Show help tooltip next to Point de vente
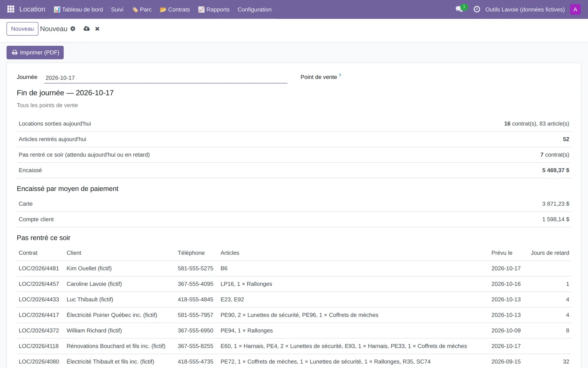This screenshot has height=368, width=588. [x=340, y=75]
